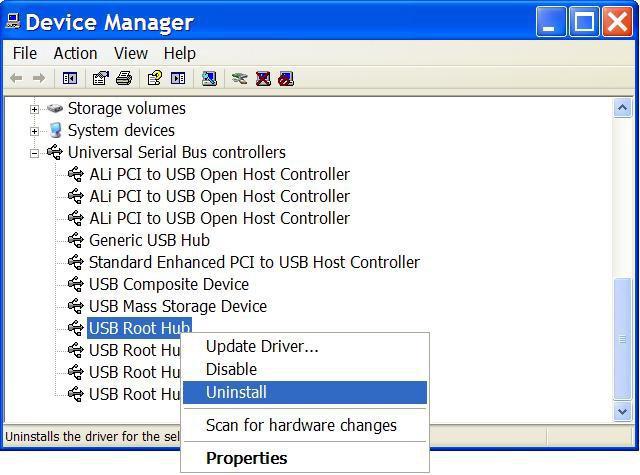
Task: Click the Disable device toolbar icon
Action: click(286, 78)
